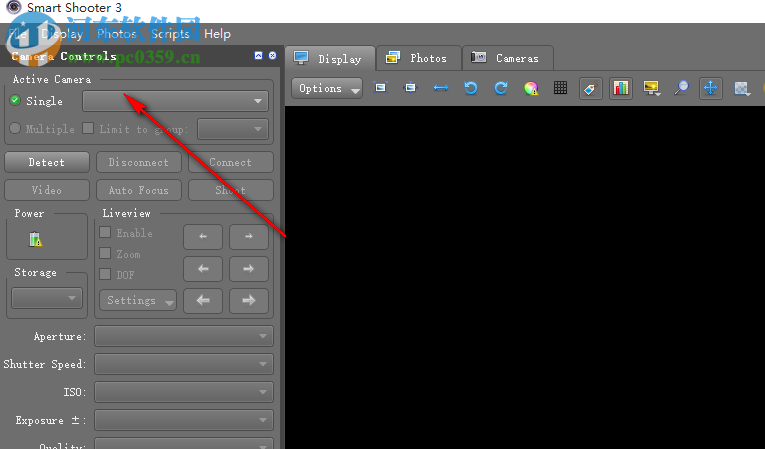Click the color wheel warning icon
Screen dimensions: 765x449
(531, 88)
